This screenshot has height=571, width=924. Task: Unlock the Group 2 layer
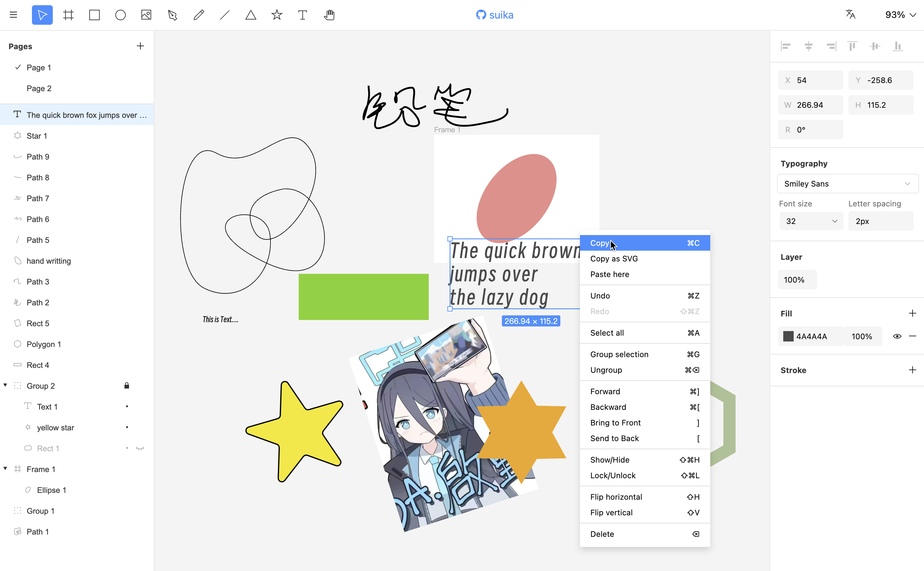click(127, 385)
